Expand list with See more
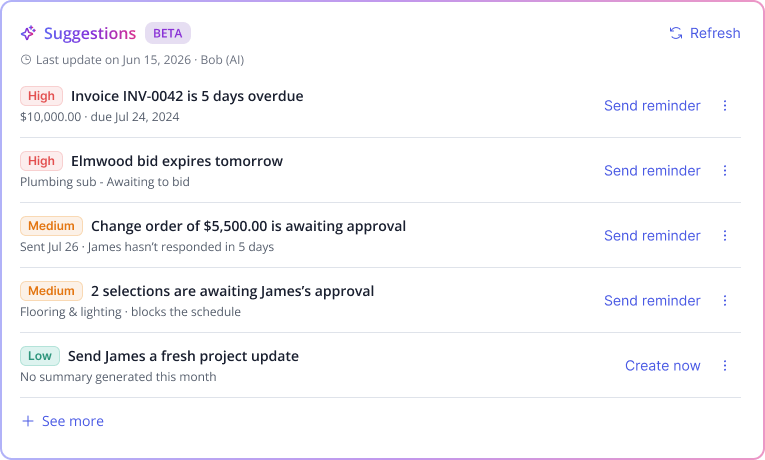Viewport: 765px width, 460px height. (x=63, y=421)
